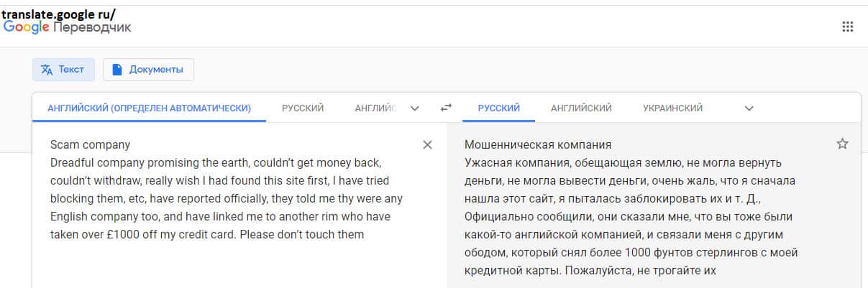Pick УКРАИНСКИЙ as the target language

672,108
